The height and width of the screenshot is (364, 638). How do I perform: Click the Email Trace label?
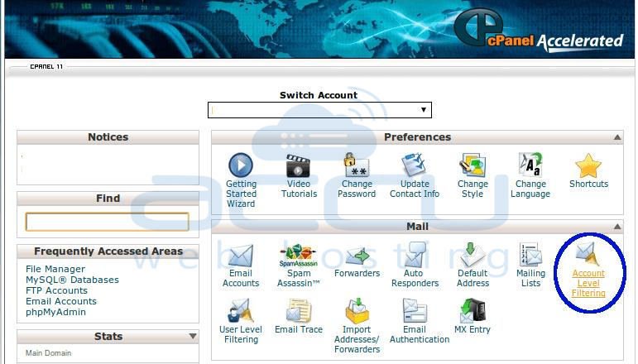(x=298, y=329)
